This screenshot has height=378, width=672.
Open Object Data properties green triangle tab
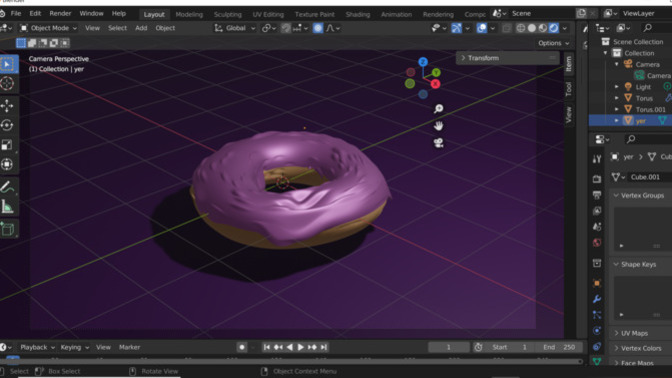tap(597, 362)
